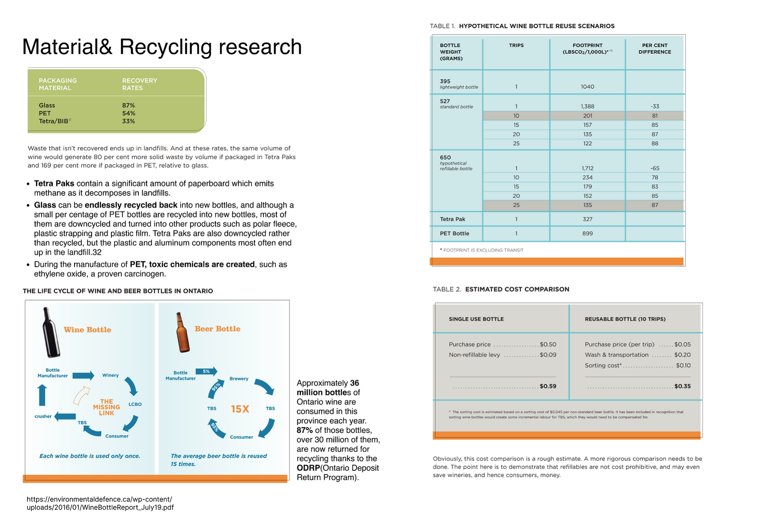Screen dimensions: 781x532
Task: Click the 'TABLE 2. ESTIMATED COST COMPARISON' title
Action: [x=501, y=289]
